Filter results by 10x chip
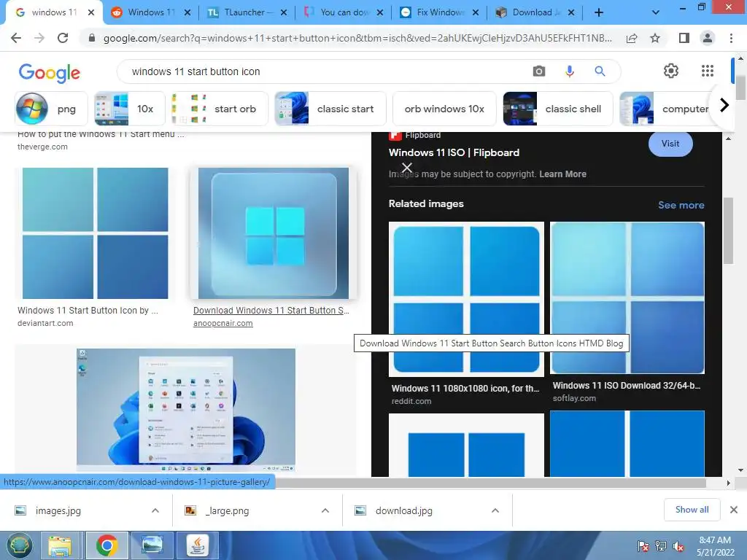 130,109
